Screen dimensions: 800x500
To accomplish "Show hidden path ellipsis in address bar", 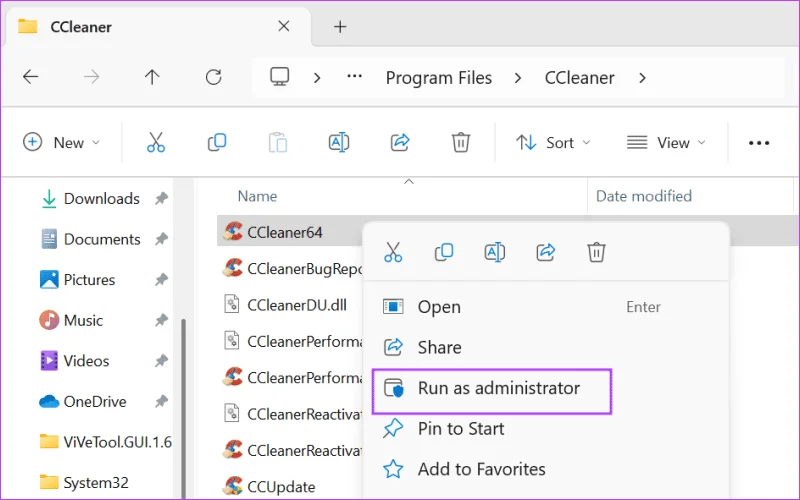I will click(x=354, y=77).
